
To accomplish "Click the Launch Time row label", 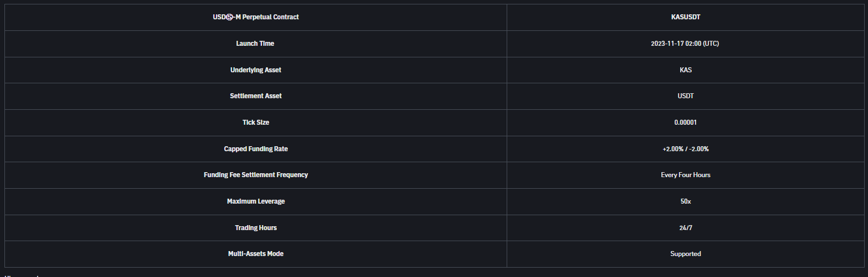I will [255, 44].
